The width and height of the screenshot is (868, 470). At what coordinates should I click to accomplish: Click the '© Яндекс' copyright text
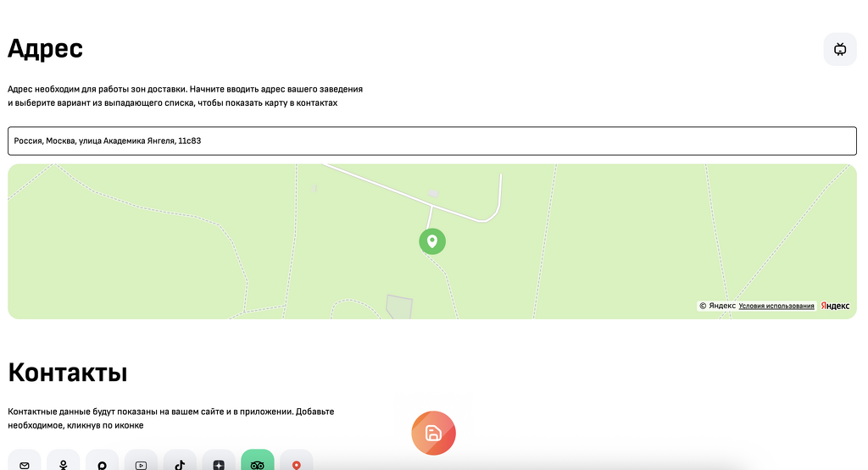coord(717,306)
